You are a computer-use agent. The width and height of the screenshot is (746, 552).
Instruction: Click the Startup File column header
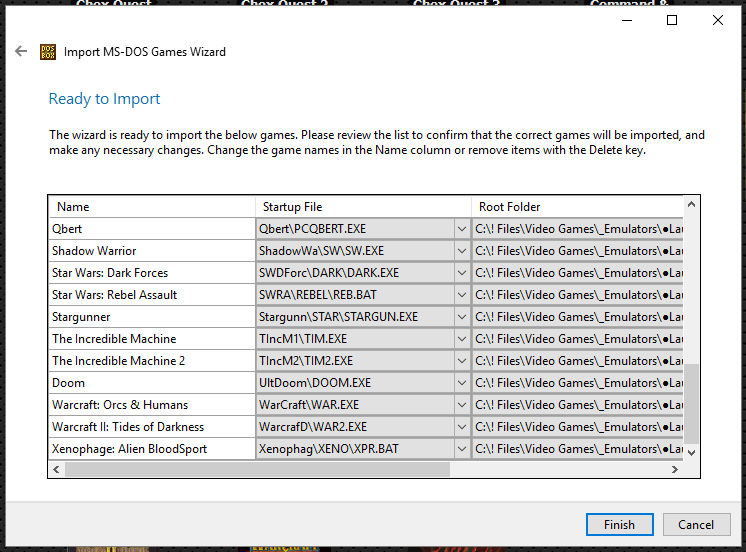(x=363, y=207)
